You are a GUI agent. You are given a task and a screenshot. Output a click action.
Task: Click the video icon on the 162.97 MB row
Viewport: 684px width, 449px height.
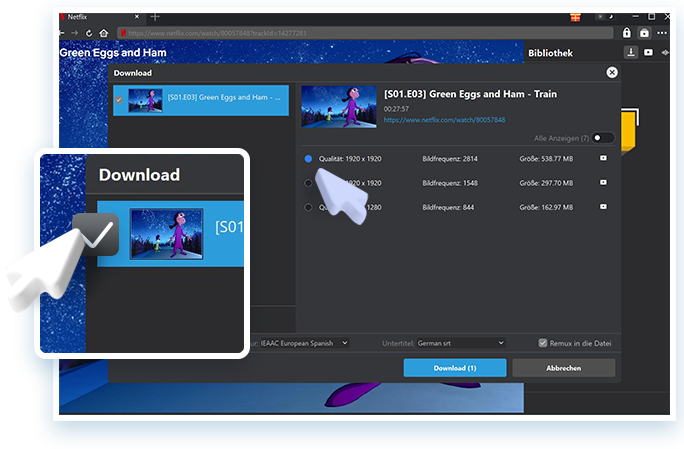pos(603,206)
